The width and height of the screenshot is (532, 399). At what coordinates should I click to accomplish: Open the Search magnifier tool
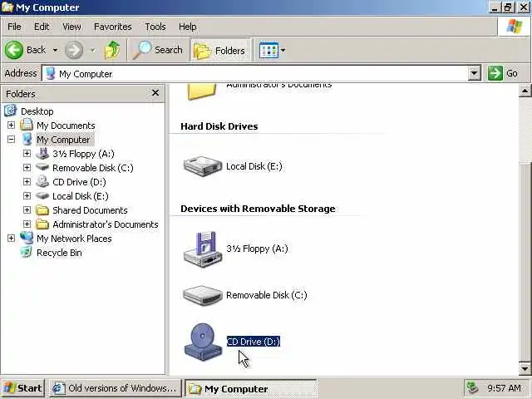158,50
